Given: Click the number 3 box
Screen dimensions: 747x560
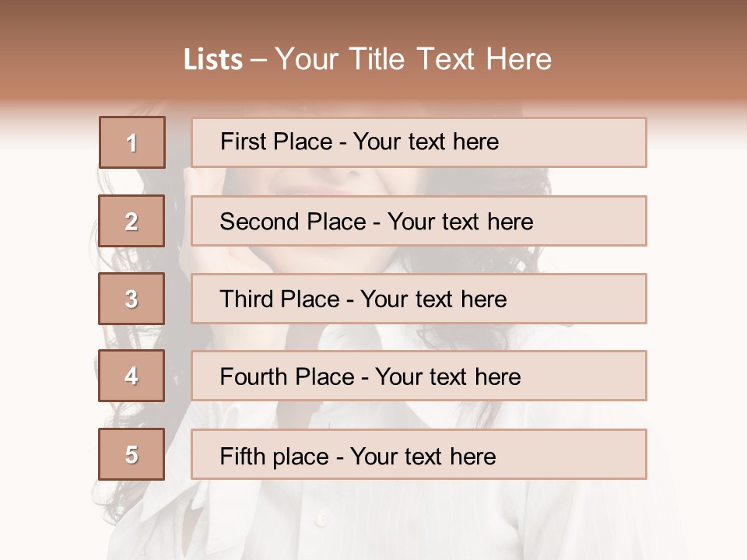Looking at the screenshot, I should click(132, 299).
